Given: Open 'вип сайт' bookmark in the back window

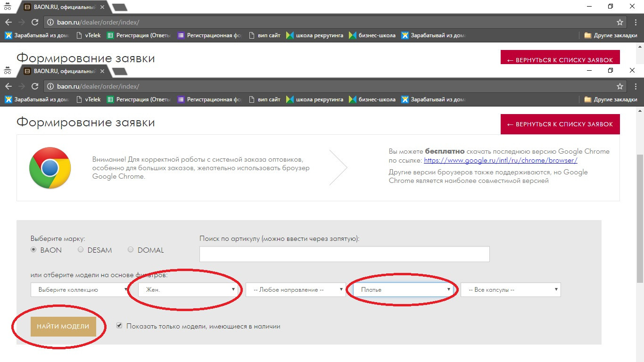Looking at the screenshot, I should click(x=264, y=35).
